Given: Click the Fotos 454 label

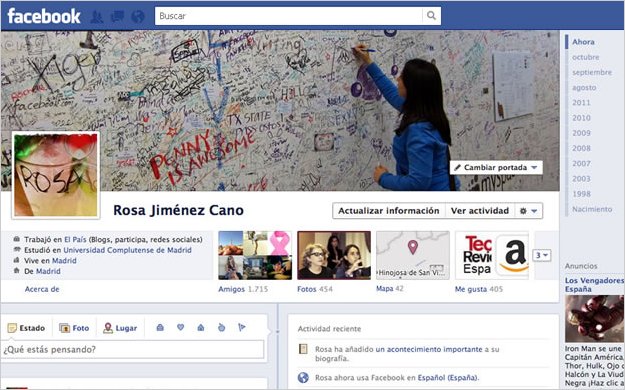Looking at the screenshot, I should point(314,289).
